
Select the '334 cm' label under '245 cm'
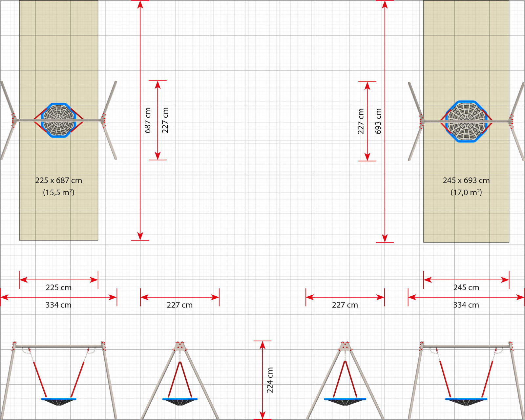tap(466, 305)
